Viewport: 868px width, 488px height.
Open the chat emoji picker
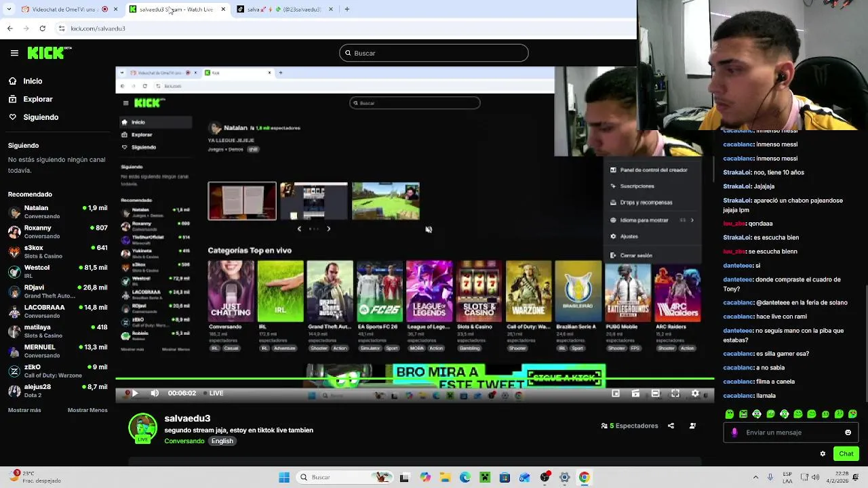[848, 432]
